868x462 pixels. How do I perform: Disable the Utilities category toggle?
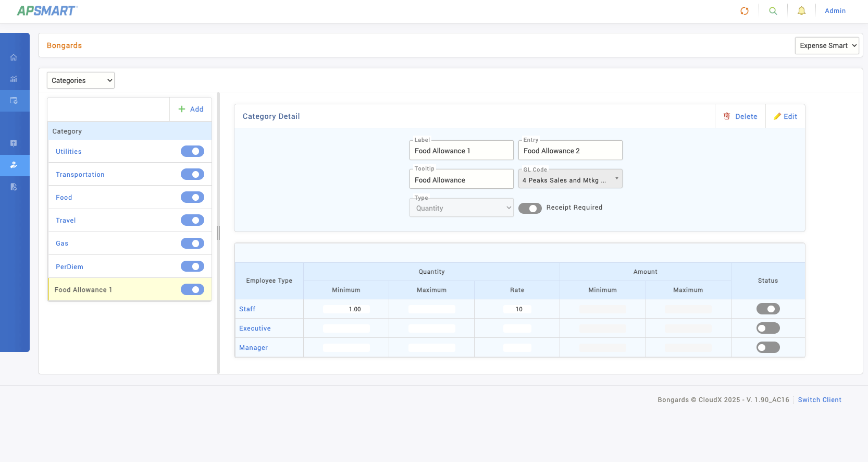tap(192, 151)
